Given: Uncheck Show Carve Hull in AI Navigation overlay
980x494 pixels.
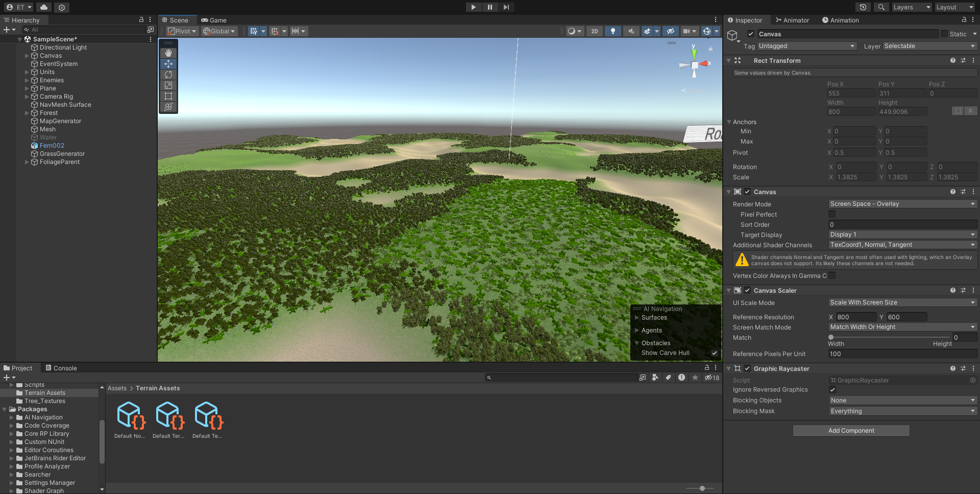Looking at the screenshot, I should tap(714, 352).
